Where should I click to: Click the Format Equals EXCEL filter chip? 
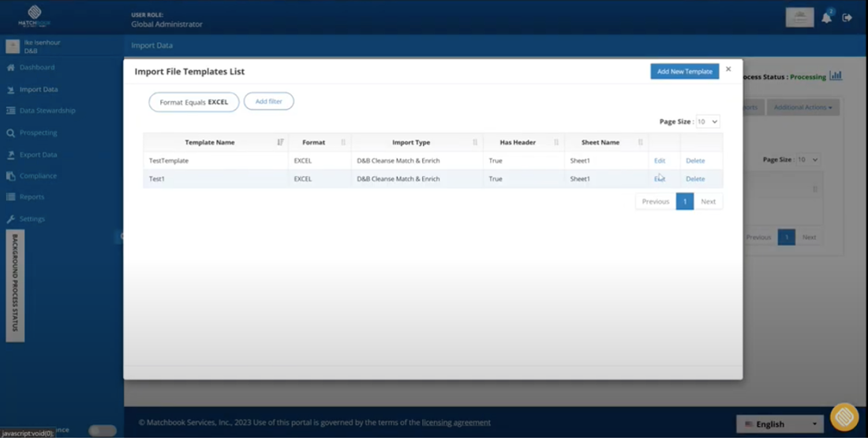tap(194, 103)
